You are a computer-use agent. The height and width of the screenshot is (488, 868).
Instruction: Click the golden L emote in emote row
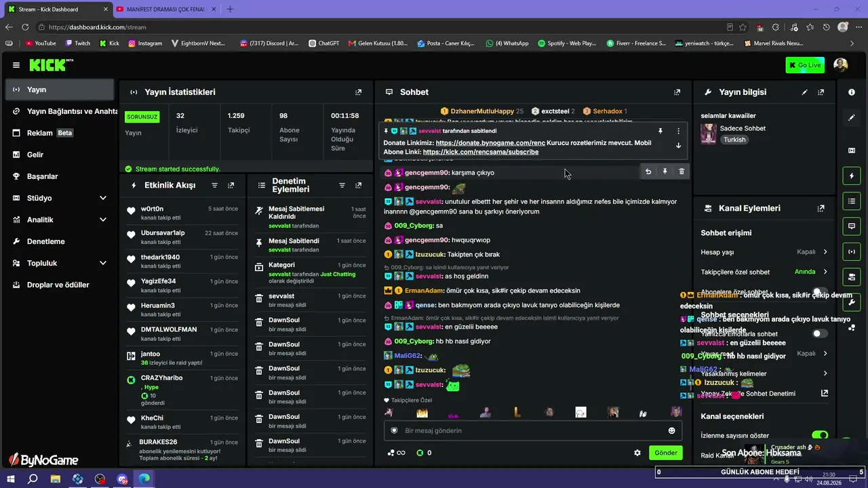point(517,412)
